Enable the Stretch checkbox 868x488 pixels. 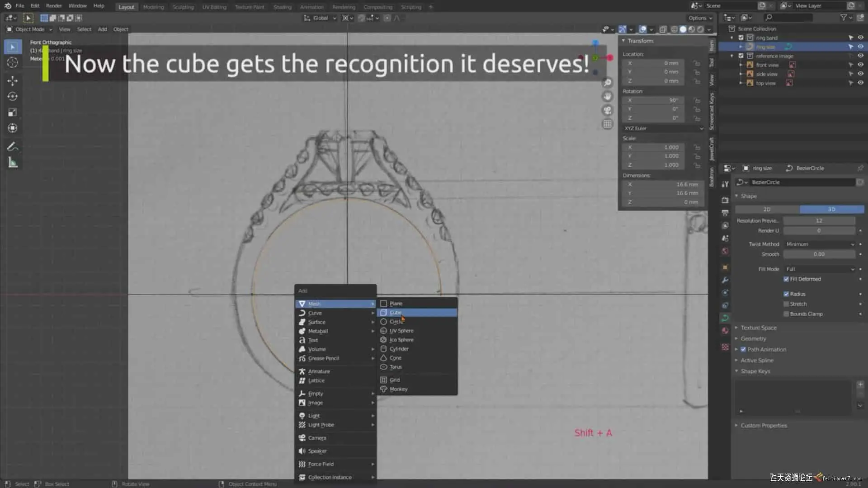pyautogui.click(x=786, y=304)
